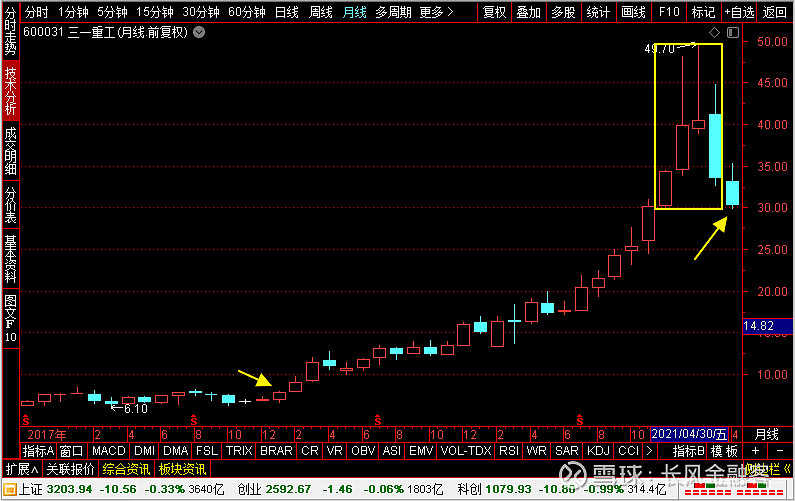Add stock via +自选 button
This screenshot has width=795, height=501.
[739, 12]
